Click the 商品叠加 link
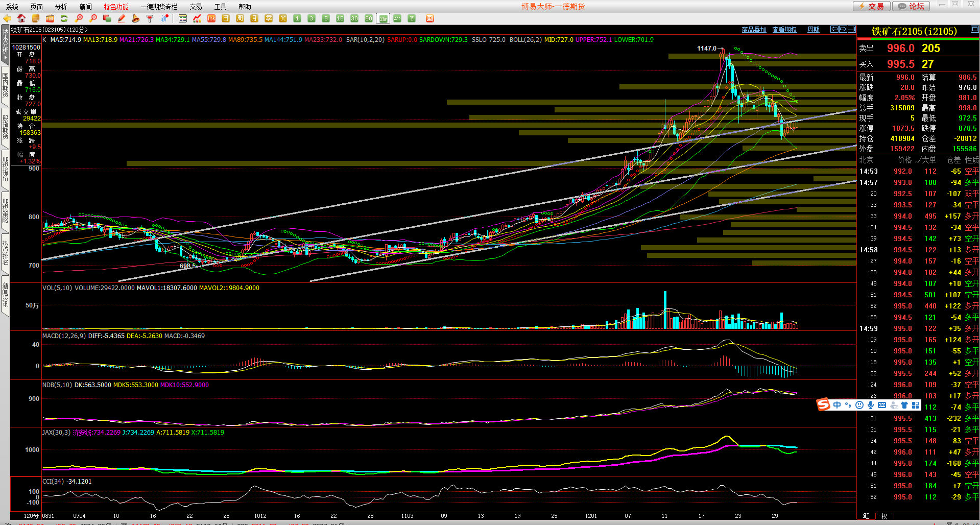Image resolution: width=980 pixels, height=525 pixels. [x=754, y=30]
